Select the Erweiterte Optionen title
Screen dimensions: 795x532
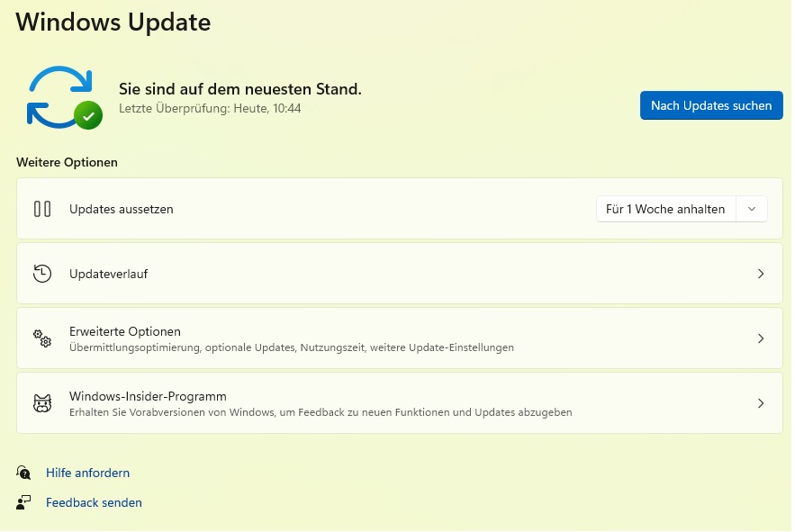tap(125, 331)
